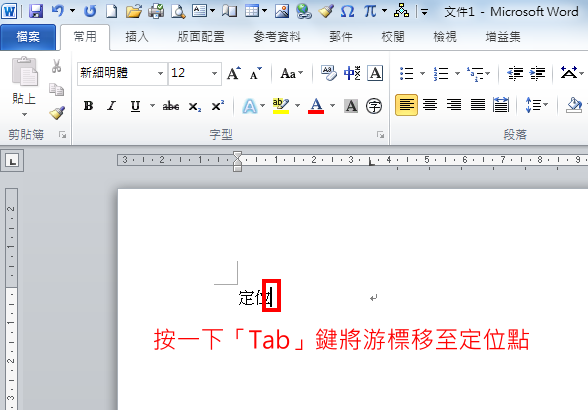The image size is (588, 410).
Task: Toggle Italic formatting
Action: (x=111, y=106)
